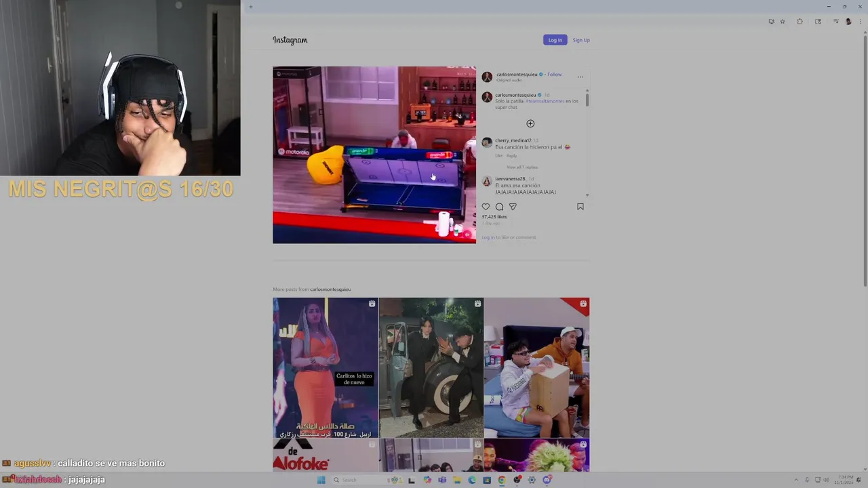Open the vintage car couple reel thumbnail
Screen dimensions: 868x488
pyautogui.click(x=431, y=367)
